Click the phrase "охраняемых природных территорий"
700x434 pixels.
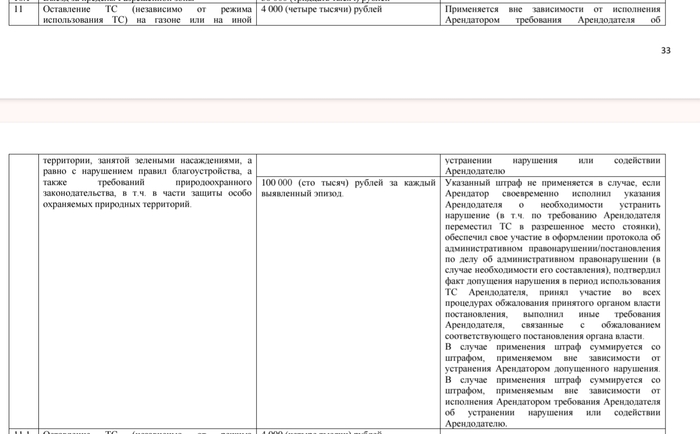[115, 205]
